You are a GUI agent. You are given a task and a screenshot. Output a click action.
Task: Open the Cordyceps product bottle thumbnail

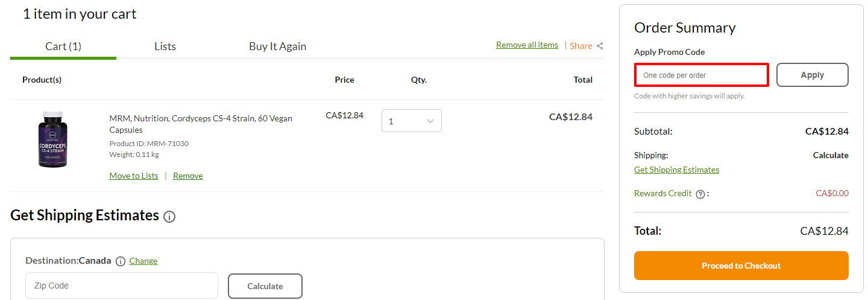[52, 139]
